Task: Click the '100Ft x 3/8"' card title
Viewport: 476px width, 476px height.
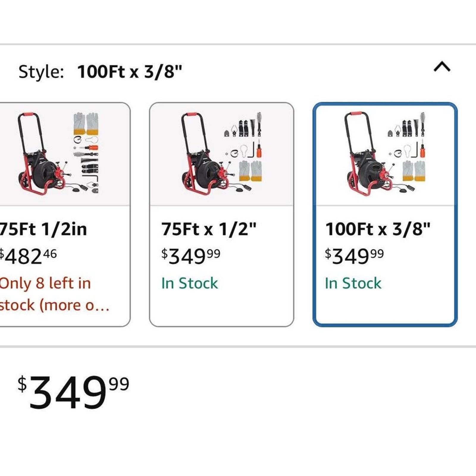Action: coord(378,229)
